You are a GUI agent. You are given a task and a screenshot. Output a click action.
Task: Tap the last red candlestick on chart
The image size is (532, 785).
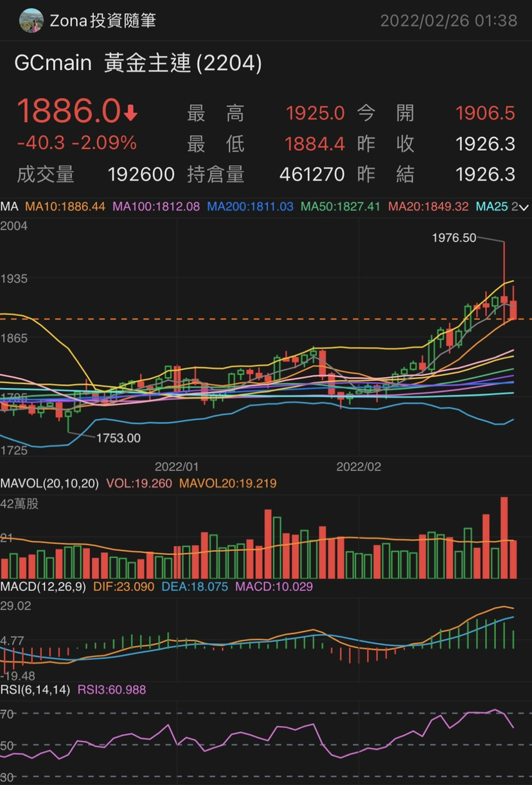pyautogui.click(x=513, y=310)
